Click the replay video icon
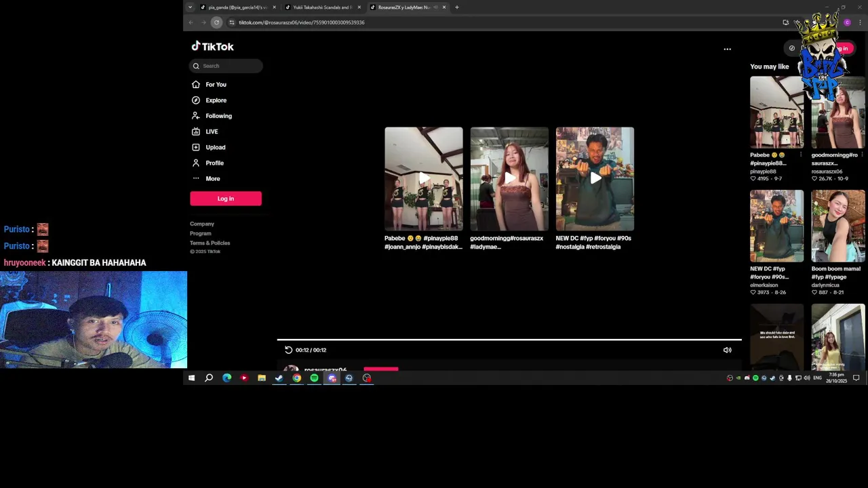Viewport: 868px width, 488px height. coord(288,350)
